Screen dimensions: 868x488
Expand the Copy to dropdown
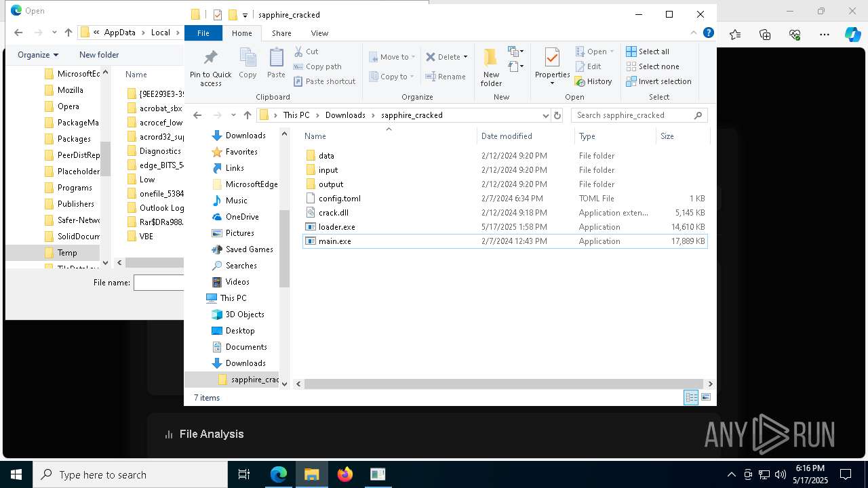pyautogui.click(x=412, y=77)
